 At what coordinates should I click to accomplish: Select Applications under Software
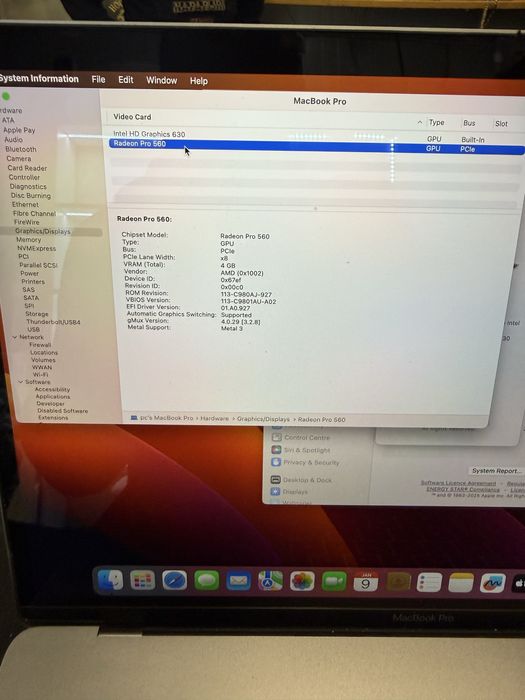53,396
